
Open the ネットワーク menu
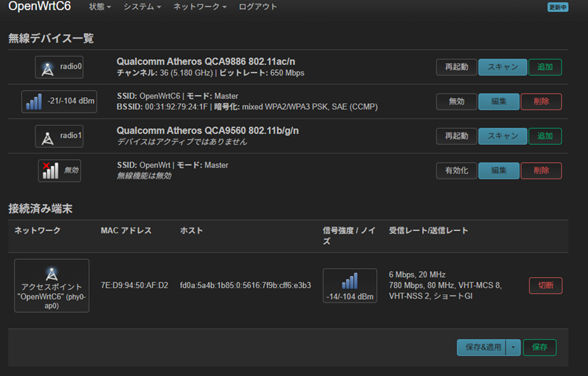coord(200,7)
